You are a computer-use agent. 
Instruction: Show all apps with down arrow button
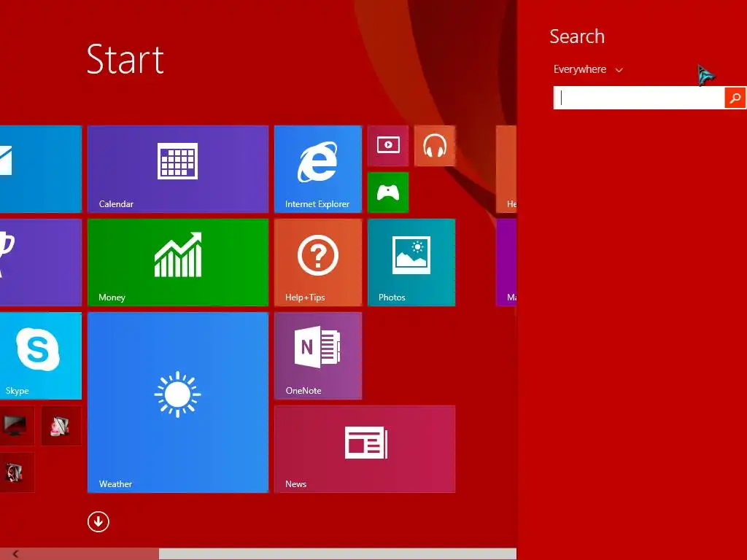point(98,521)
